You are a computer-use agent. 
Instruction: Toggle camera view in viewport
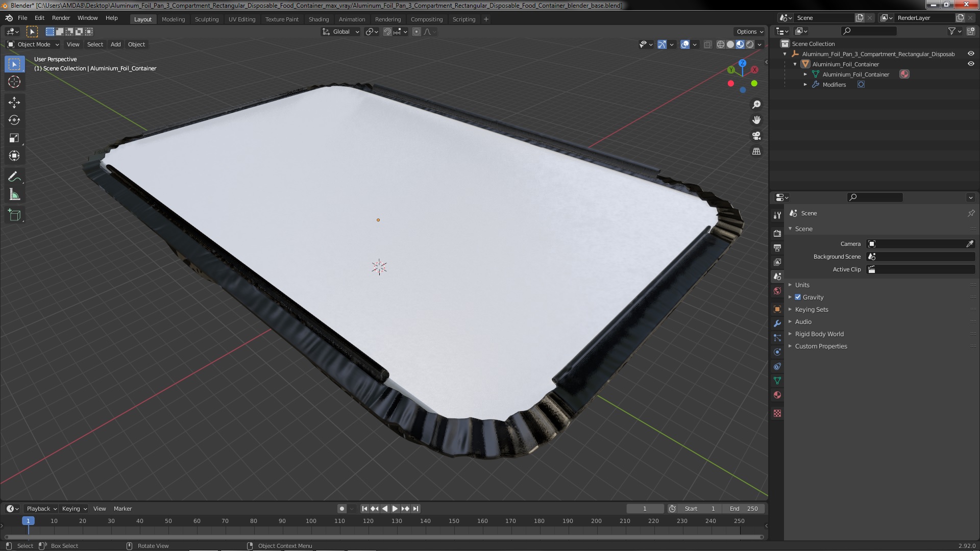[x=756, y=136]
